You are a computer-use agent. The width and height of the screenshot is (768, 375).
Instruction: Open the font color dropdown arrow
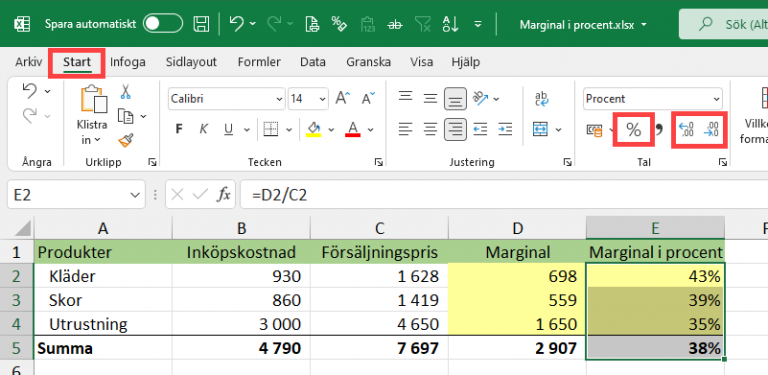pyautogui.click(x=371, y=130)
